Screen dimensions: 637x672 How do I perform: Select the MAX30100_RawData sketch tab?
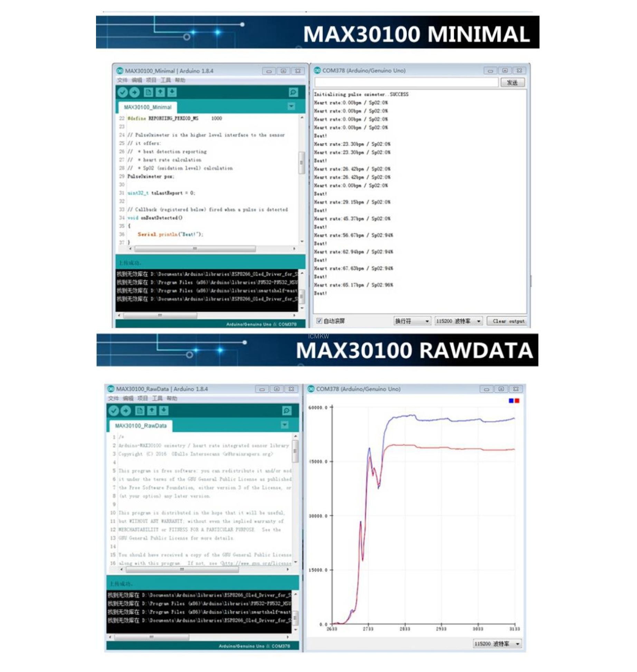(x=141, y=426)
